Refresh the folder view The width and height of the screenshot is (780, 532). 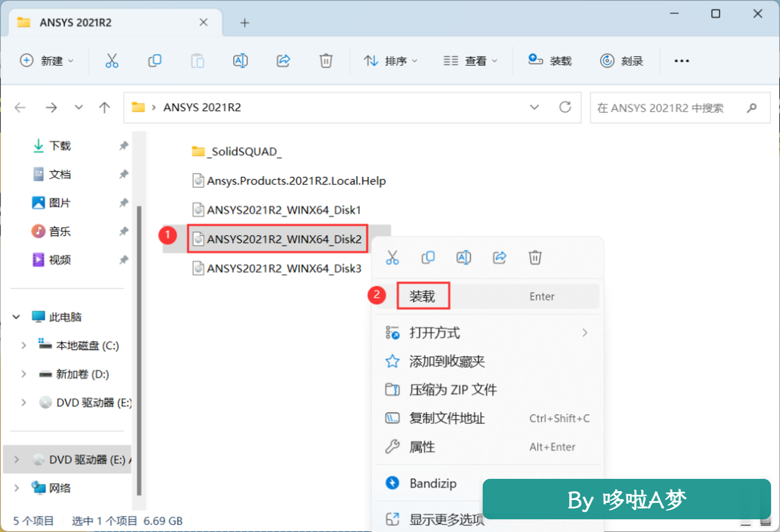pos(565,107)
